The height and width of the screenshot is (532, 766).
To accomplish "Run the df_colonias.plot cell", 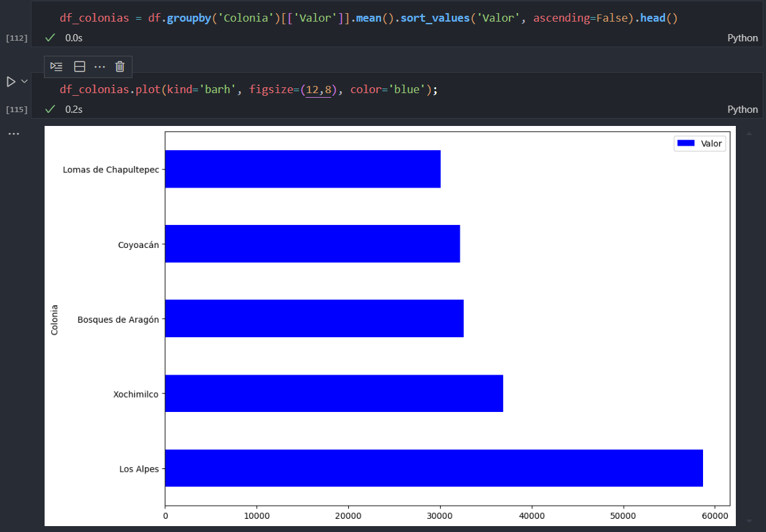I will (x=10, y=81).
